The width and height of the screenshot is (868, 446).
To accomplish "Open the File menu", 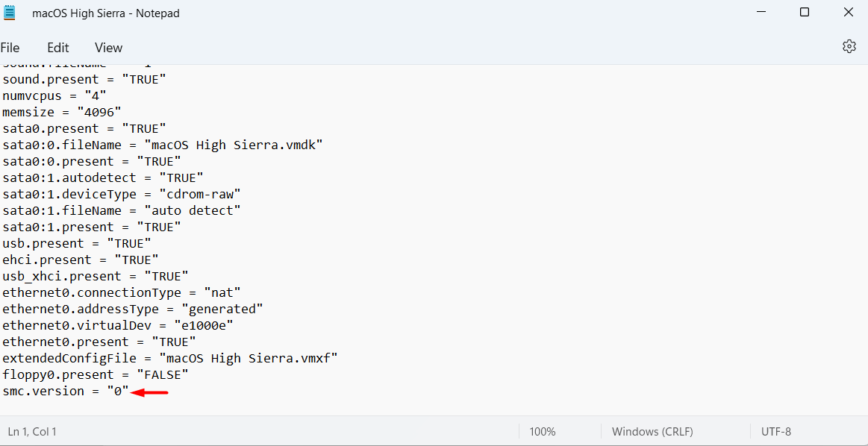I will (10, 48).
